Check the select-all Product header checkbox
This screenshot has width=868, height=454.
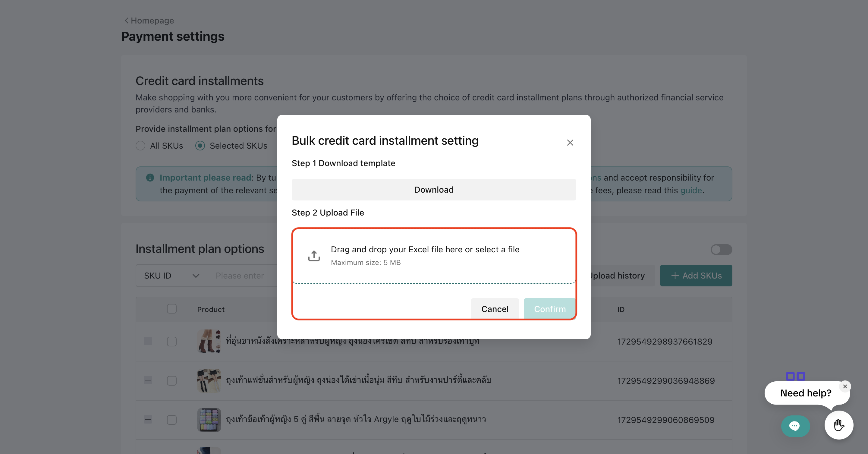click(x=171, y=309)
